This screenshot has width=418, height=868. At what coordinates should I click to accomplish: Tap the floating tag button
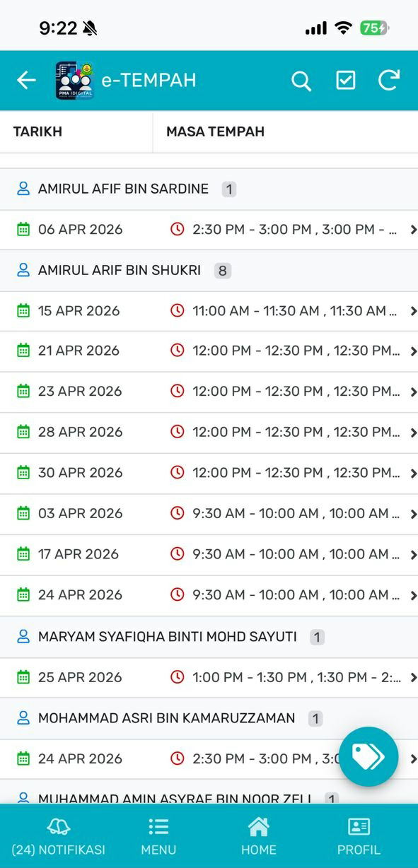[368, 756]
